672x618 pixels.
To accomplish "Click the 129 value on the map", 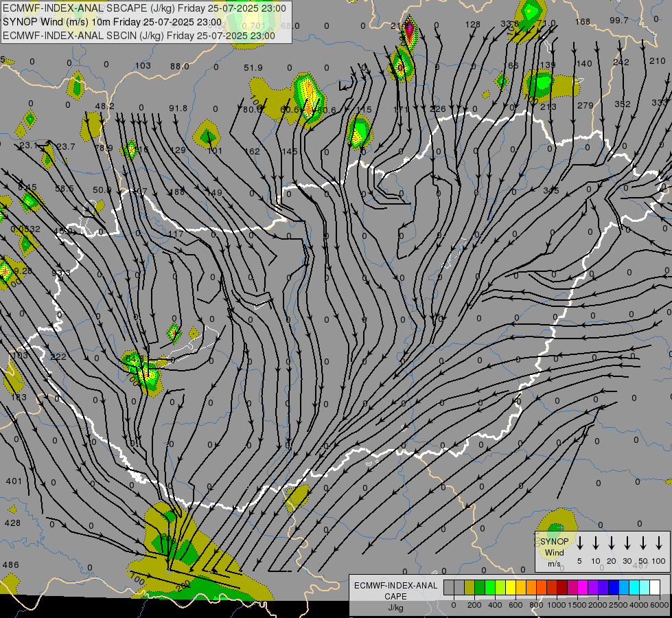I will (x=178, y=150).
